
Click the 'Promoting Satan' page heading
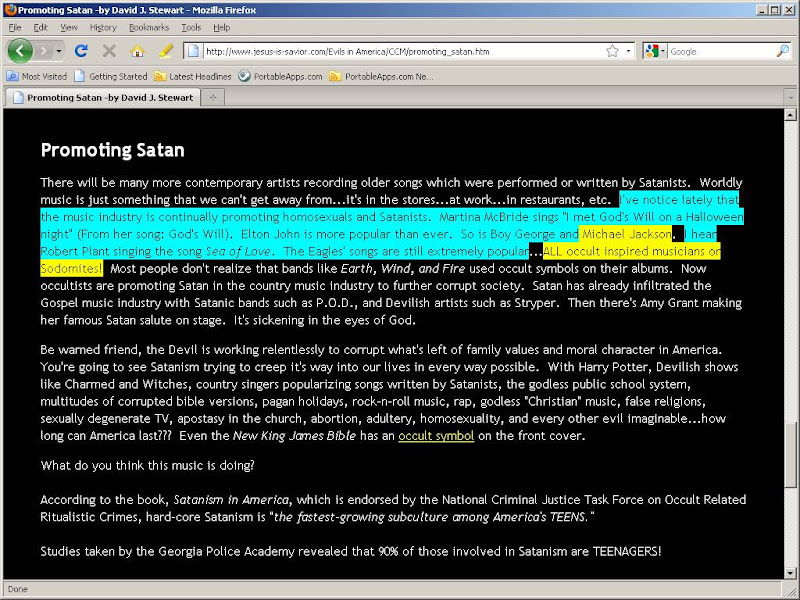[112, 150]
